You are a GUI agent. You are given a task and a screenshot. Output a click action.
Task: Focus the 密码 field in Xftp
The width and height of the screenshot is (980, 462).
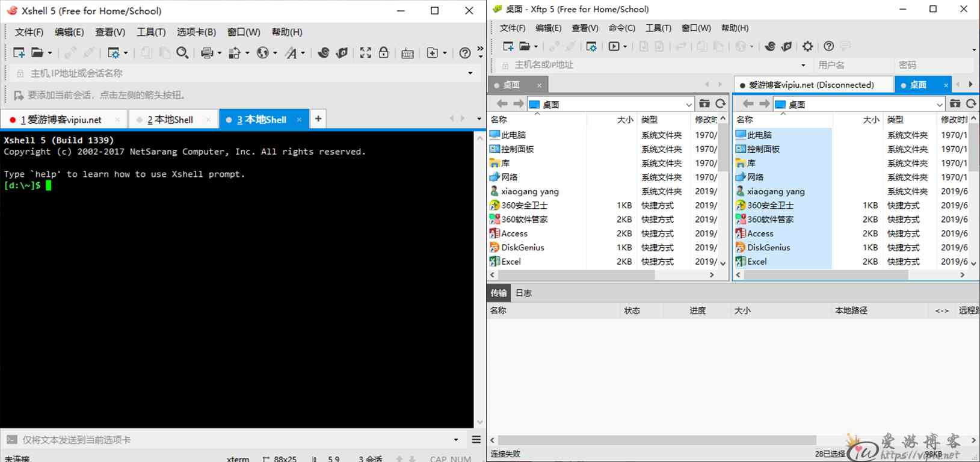934,65
